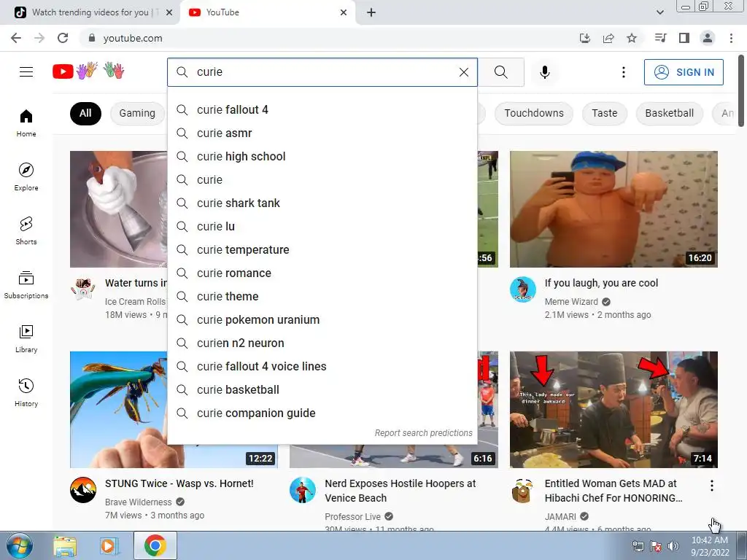
Task: Open 'If you laugh, you are cool' thumbnail
Action: [614, 209]
